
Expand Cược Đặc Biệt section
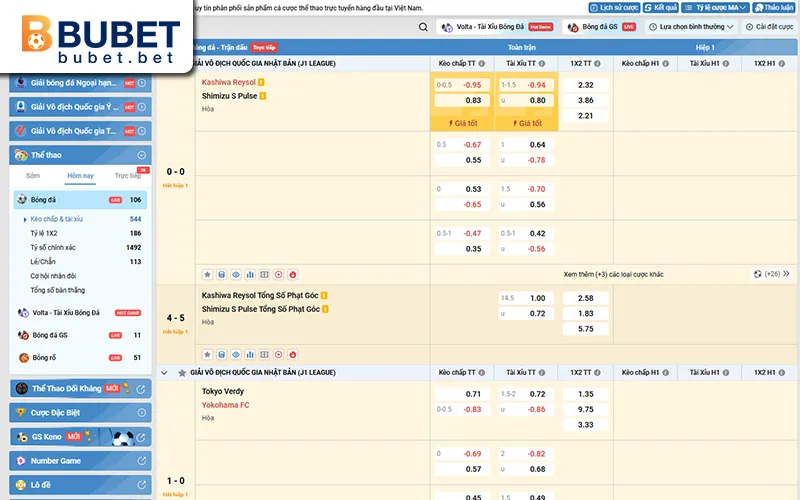(x=80, y=413)
